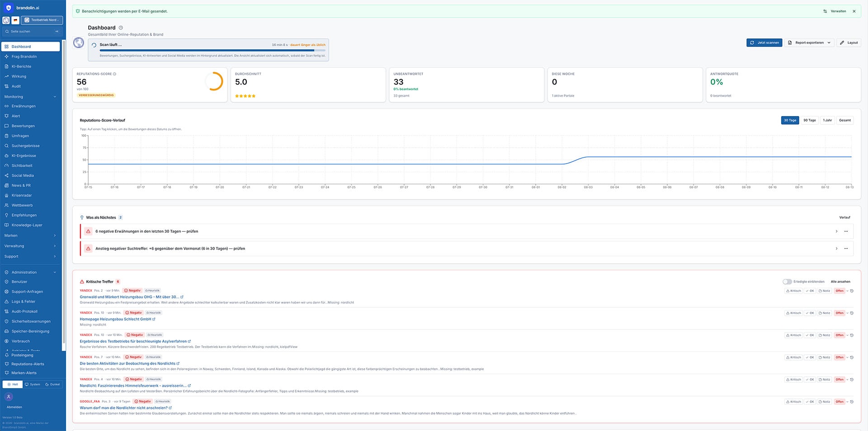Open more options for 6 negative Erwähnungen item

point(846,231)
